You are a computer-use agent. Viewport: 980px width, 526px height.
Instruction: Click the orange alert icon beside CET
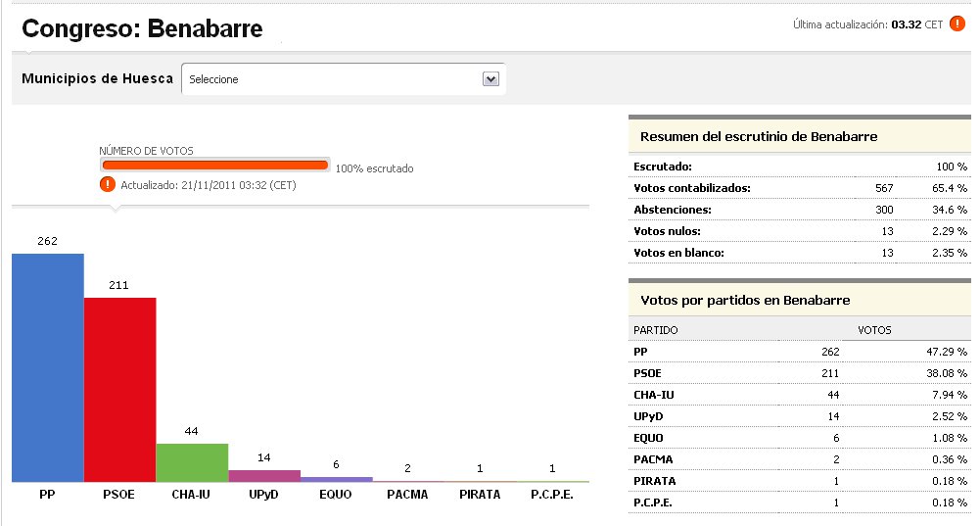pyautogui.click(x=957, y=24)
